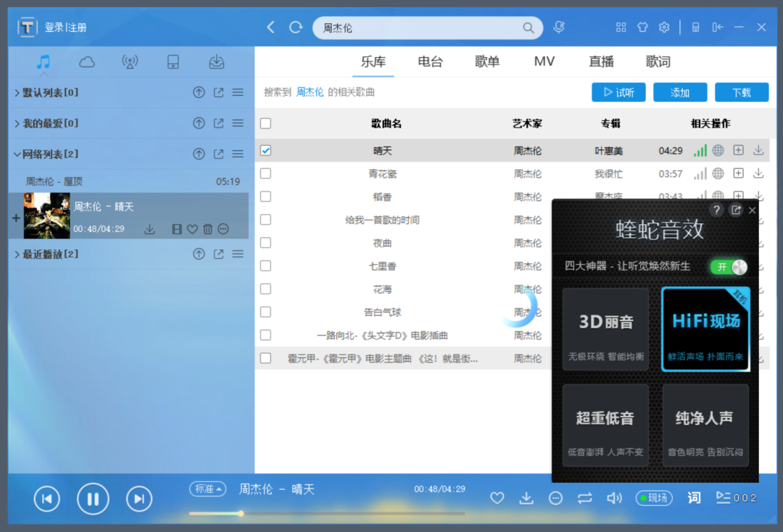
Task: Change the playback loop mode
Action: [585, 498]
